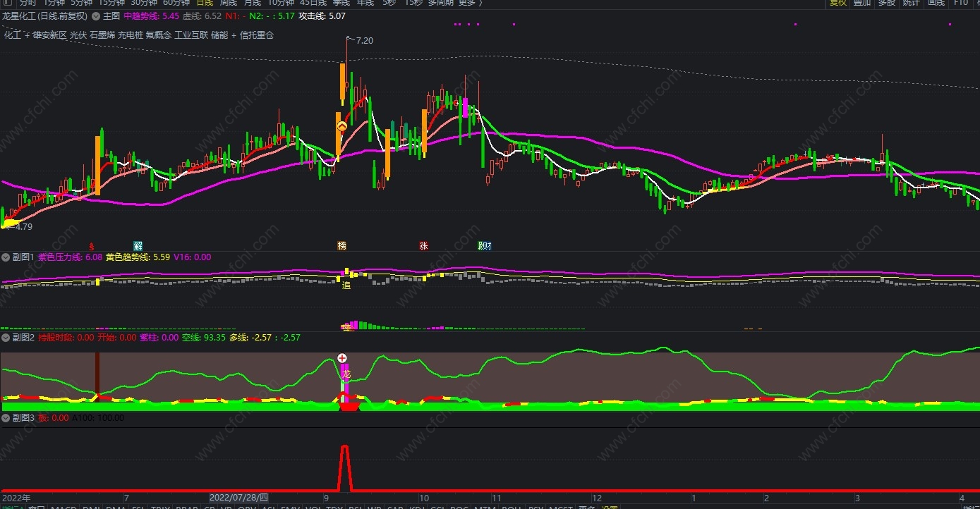Open the 更多 periods dropdown

(470, 3)
